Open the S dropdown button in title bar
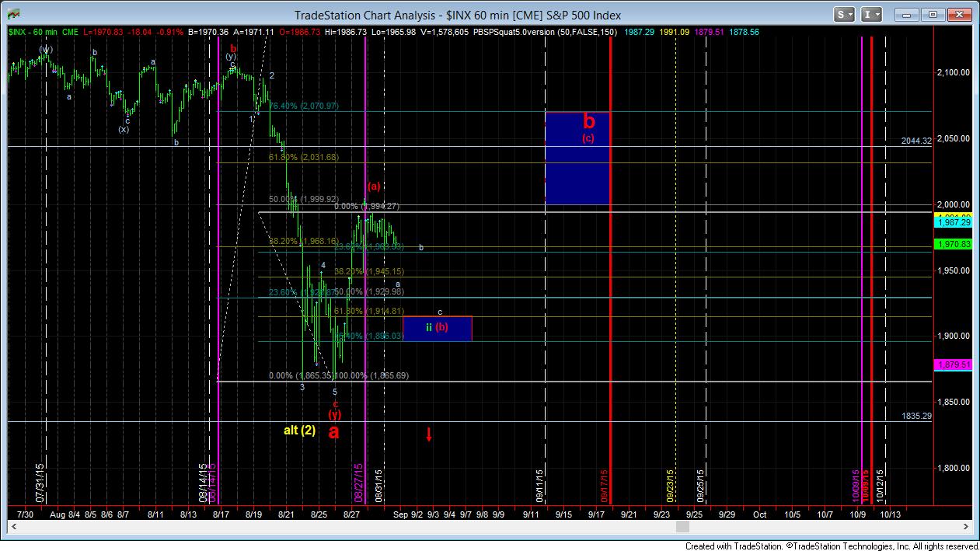This screenshot has height=551, width=980. coord(845,14)
